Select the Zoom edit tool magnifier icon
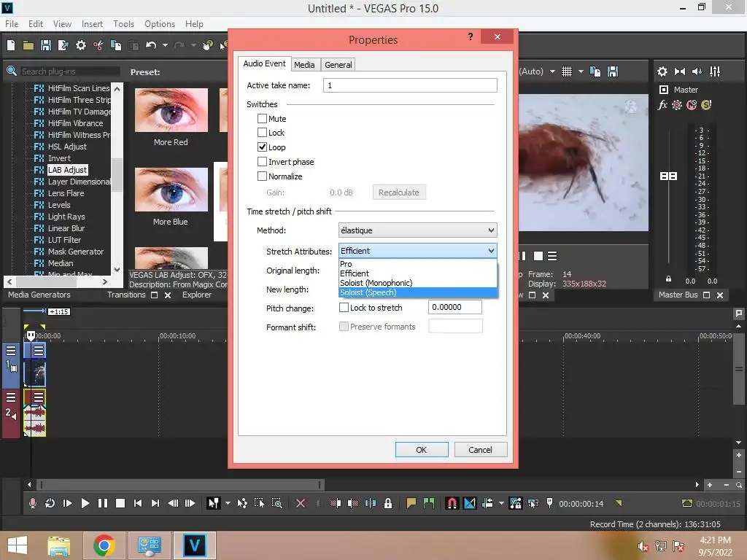 pos(276,503)
